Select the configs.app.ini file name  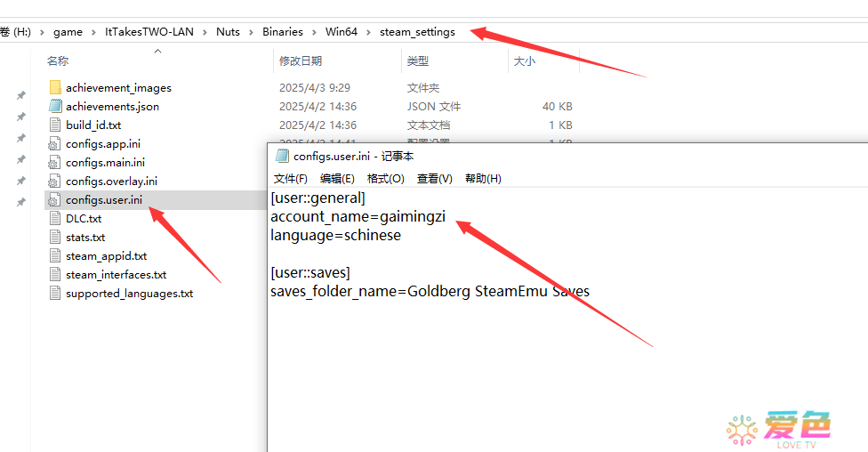coord(103,144)
